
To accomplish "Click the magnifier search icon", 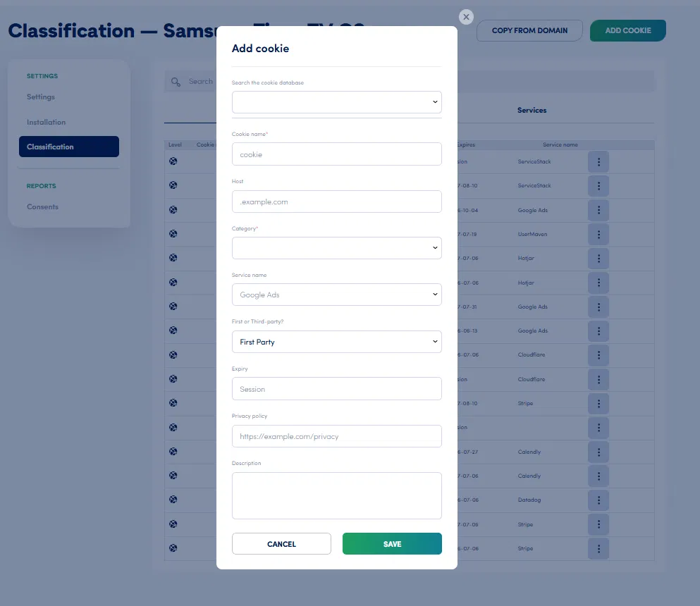I will click(176, 82).
